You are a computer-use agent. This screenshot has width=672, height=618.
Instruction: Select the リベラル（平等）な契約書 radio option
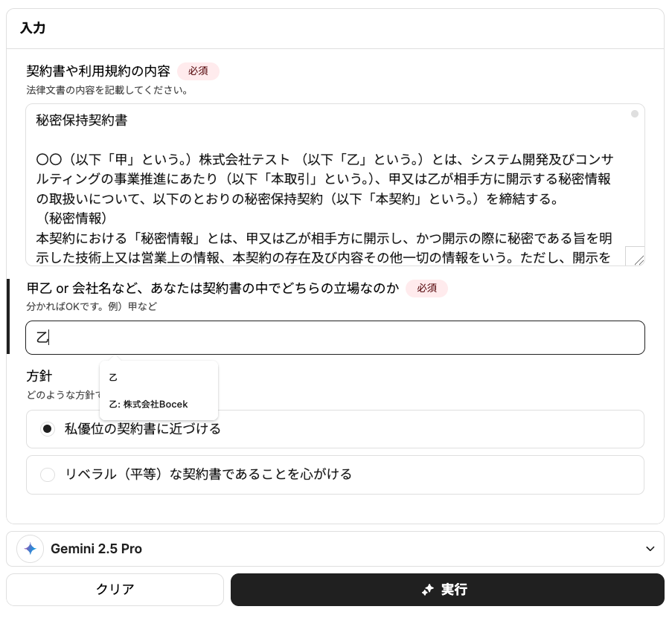(x=48, y=474)
